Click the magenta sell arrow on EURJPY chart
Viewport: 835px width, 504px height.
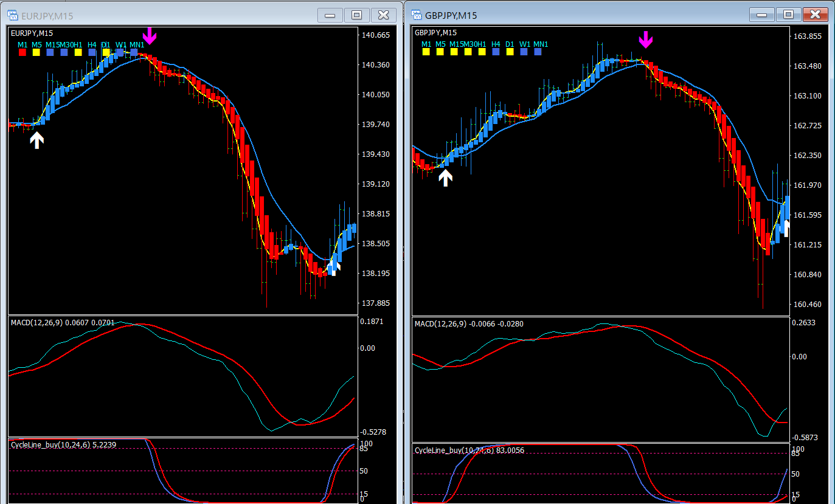[x=150, y=36]
